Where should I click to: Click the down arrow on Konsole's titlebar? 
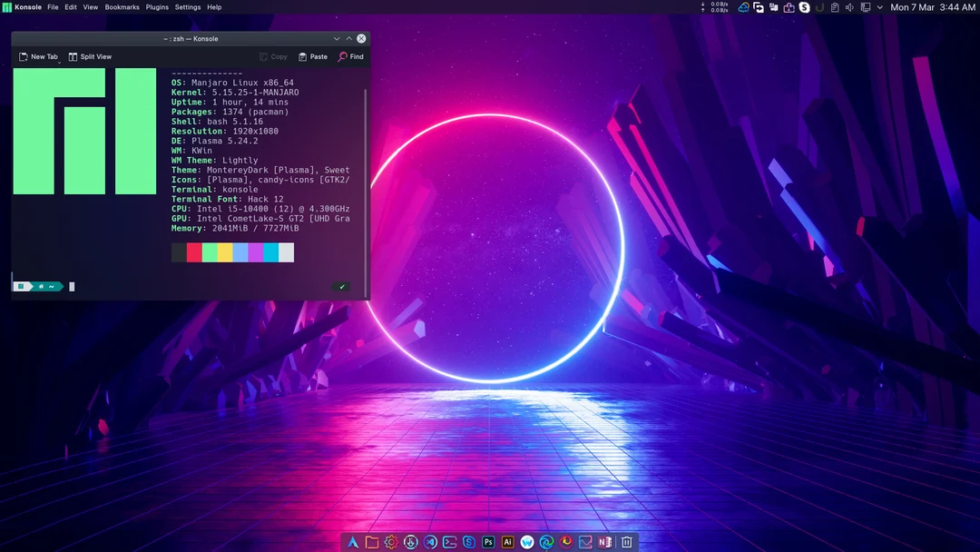click(x=336, y=38)
